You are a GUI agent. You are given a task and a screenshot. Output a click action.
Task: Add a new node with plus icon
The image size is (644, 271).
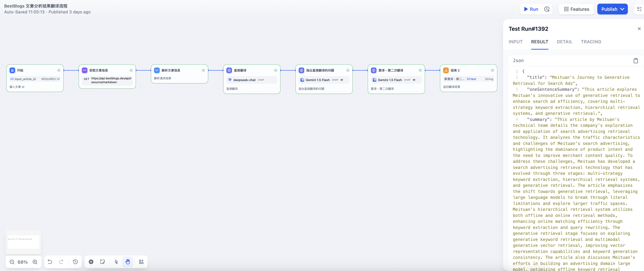click(91, 262)
